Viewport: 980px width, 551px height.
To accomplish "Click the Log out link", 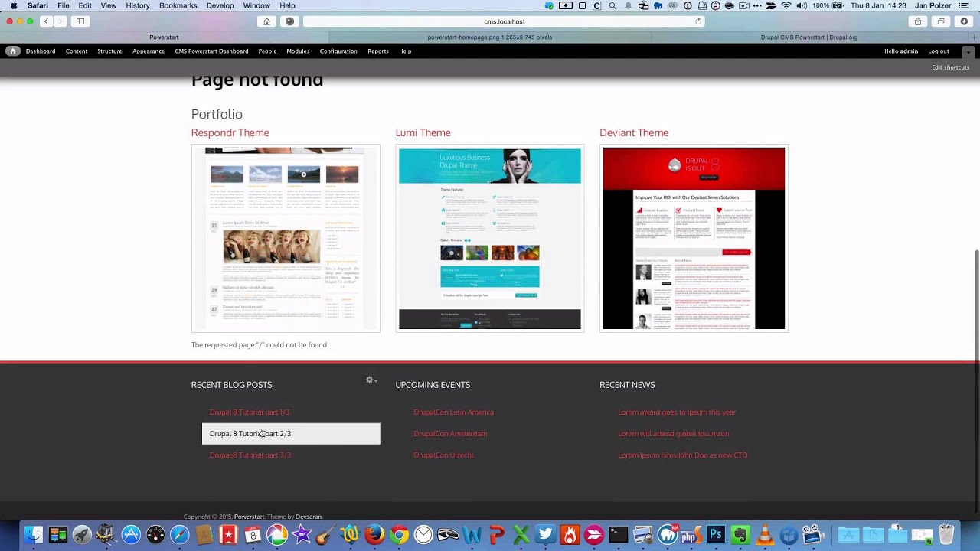I will pos(939,51).
